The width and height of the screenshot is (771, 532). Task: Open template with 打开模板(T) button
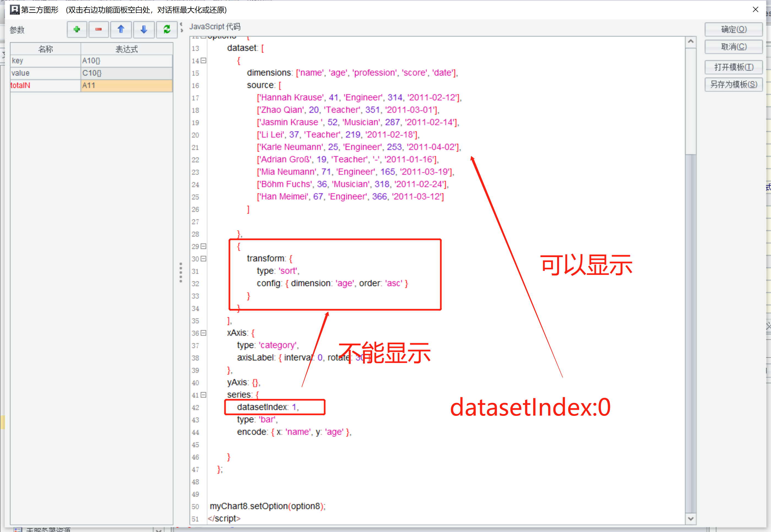click(x=733, y=67)
